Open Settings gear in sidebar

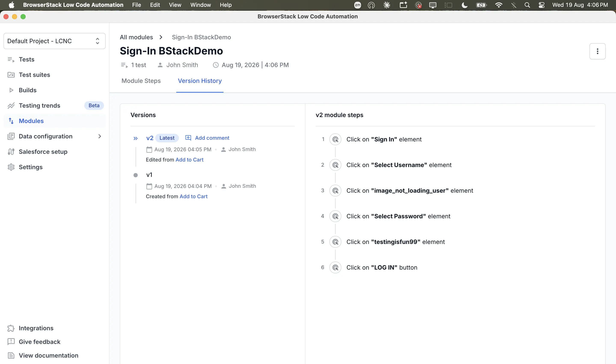click(11, 167)
